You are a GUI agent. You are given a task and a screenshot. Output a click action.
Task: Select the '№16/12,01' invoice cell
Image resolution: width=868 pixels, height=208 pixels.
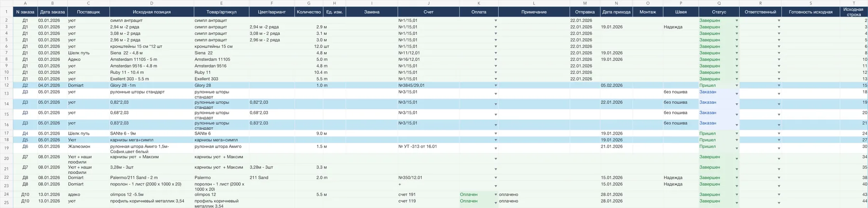pos(428,59)
